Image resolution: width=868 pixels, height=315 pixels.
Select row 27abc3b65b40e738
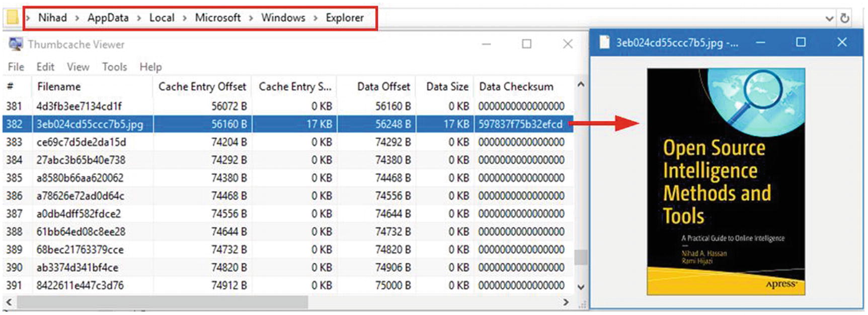288,160
